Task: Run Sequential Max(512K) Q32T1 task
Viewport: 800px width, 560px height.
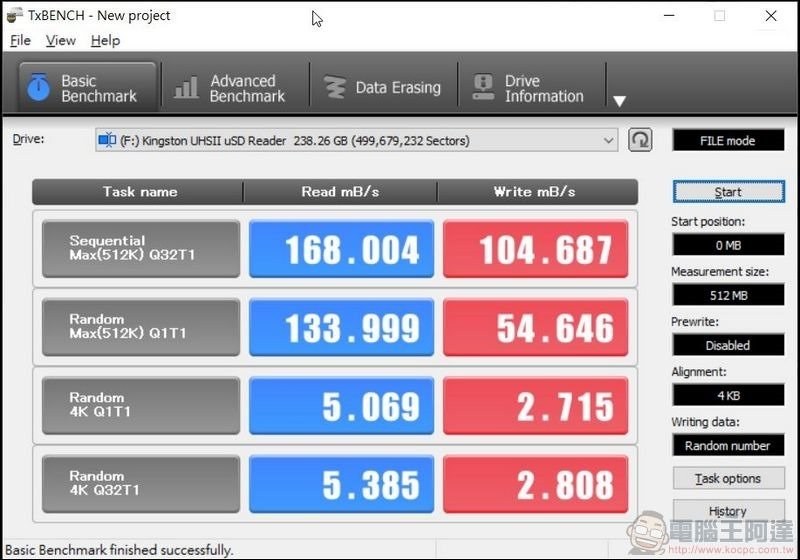Action: click(141, 249)
